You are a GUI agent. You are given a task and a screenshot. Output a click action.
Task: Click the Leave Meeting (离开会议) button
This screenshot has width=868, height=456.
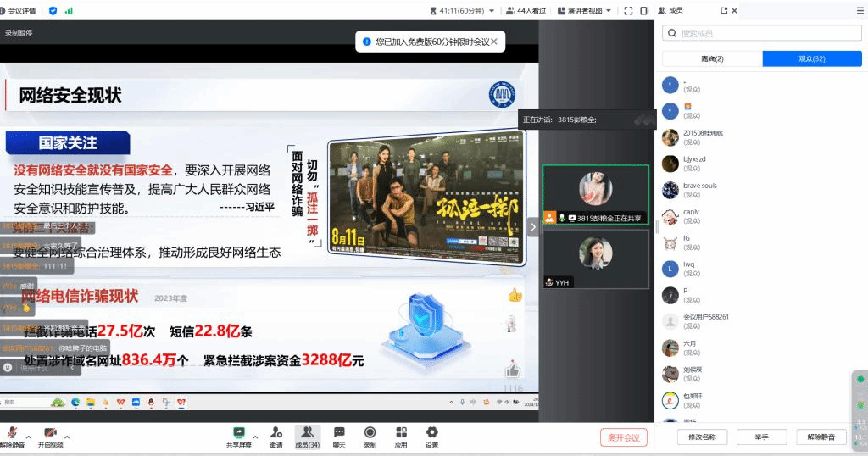pos(624,437)
